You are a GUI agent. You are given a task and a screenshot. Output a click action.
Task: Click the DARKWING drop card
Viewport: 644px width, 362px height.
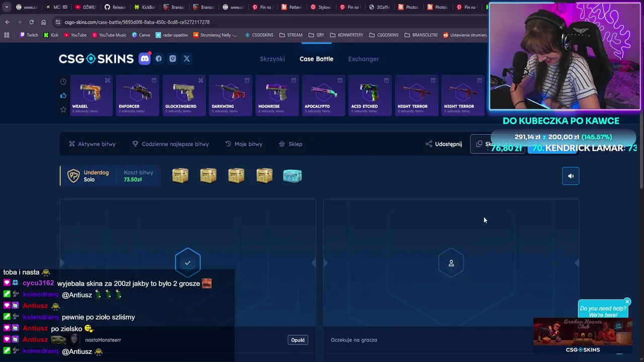click(230, 95)
